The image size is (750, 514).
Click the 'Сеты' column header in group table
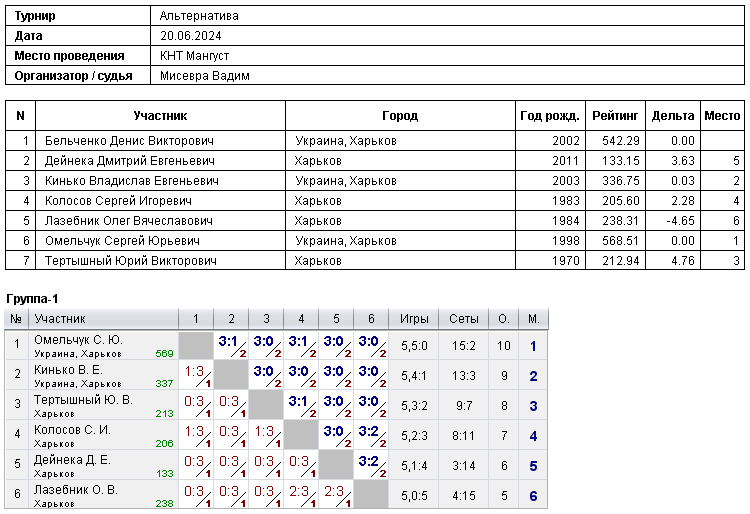click(x=463, y=319)
